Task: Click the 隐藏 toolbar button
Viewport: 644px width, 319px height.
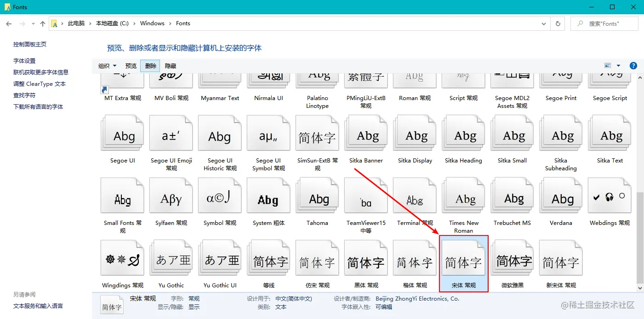Action: [x=171, y=66]
